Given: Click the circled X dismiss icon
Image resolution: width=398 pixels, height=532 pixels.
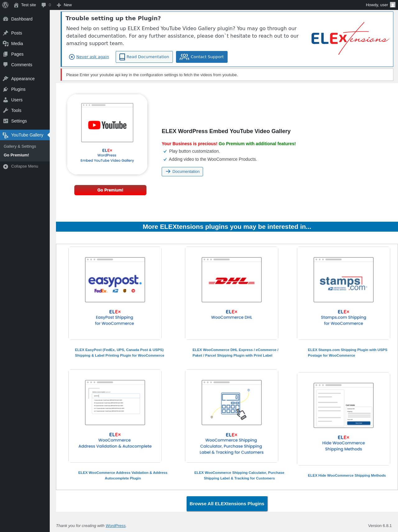Looking at the screenshot, I should 72,57.
